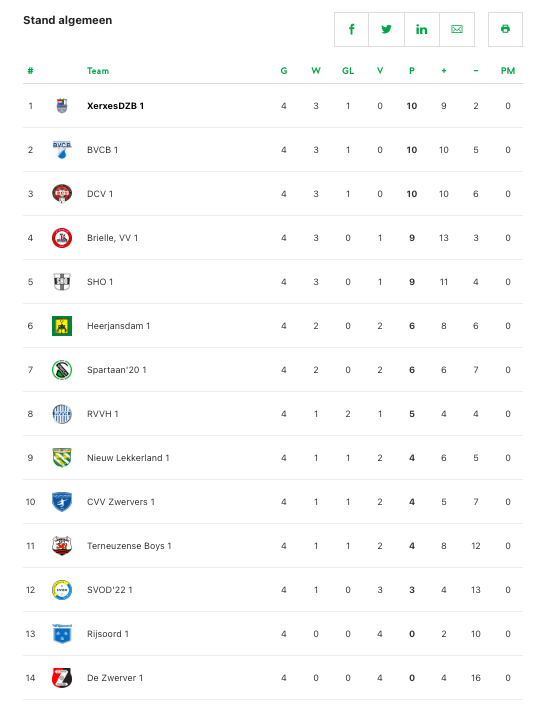
Task: Click the Spartaan'20 club logo
Action: [x=62, y=370]
